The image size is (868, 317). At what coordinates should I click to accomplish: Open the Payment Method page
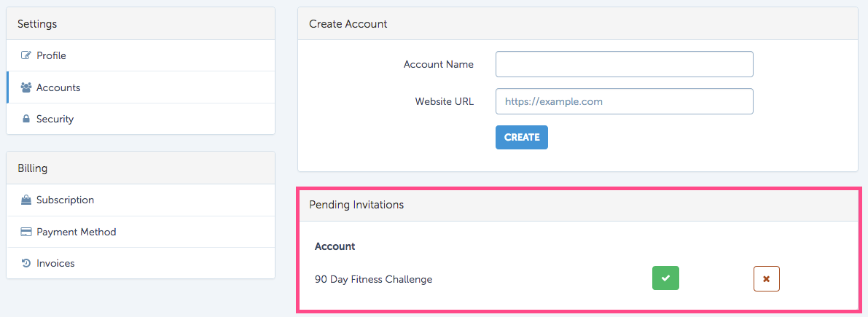click(141, 232)
